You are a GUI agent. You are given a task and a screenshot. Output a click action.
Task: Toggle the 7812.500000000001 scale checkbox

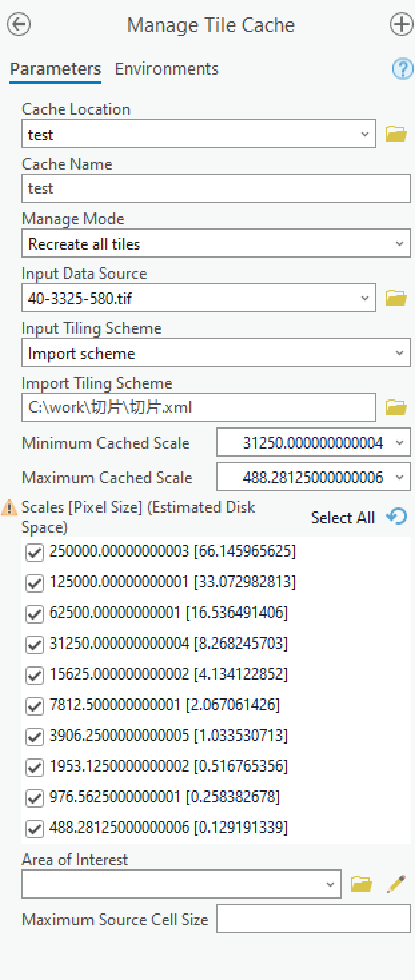point(34,706)
